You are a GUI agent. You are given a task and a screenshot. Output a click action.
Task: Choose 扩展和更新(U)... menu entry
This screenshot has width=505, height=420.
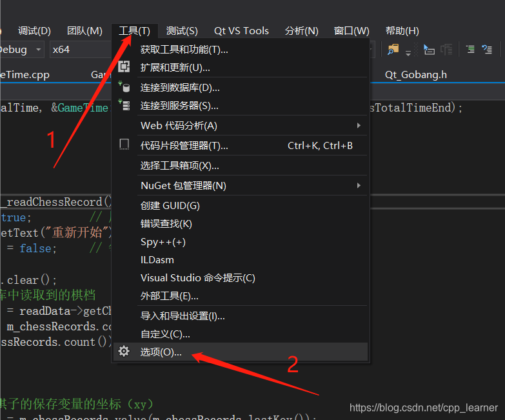tap(241, 68)
